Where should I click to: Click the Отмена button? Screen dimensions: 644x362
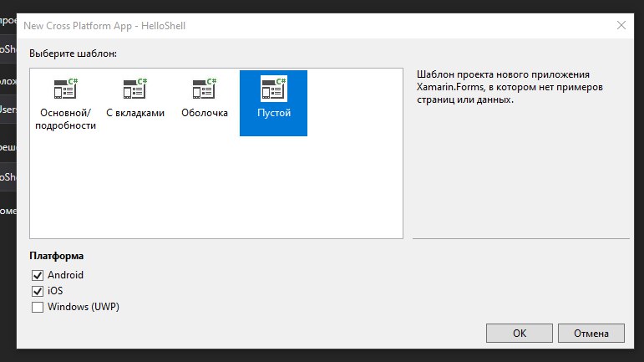pyautogui.click(x=591, y=334)
